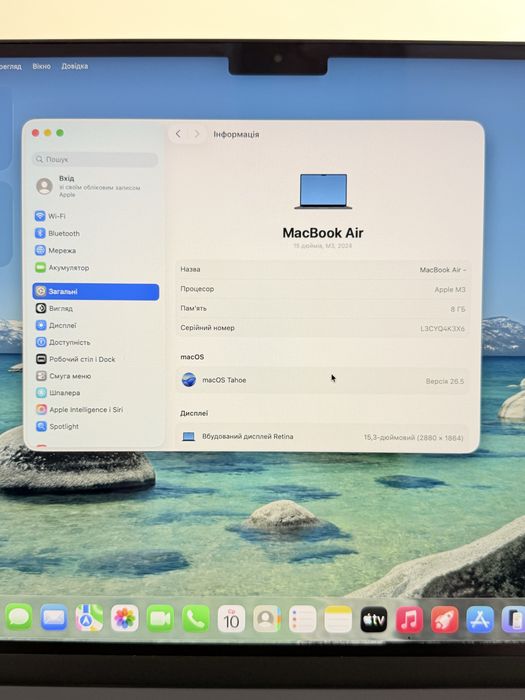Select the Процесор Apple M3 row
Image resolution: width=525 pixels, height=700 pixels.
[x=322, y=289]
